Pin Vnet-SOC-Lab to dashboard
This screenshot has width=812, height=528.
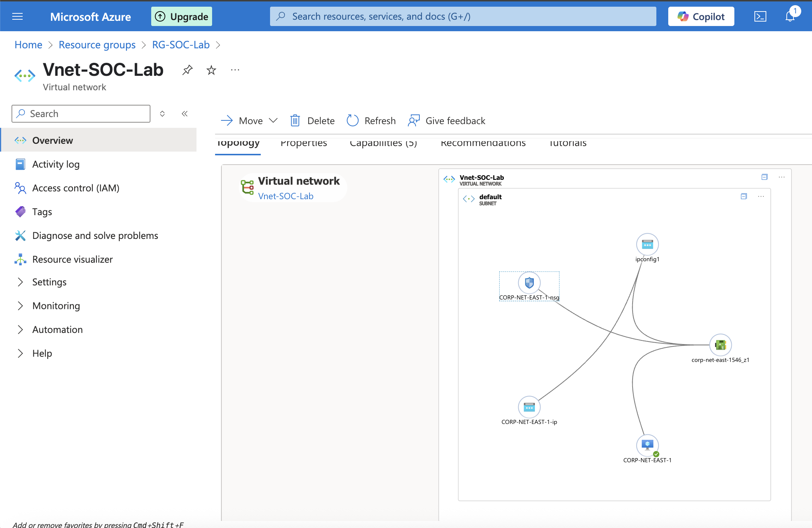[187, 70]
